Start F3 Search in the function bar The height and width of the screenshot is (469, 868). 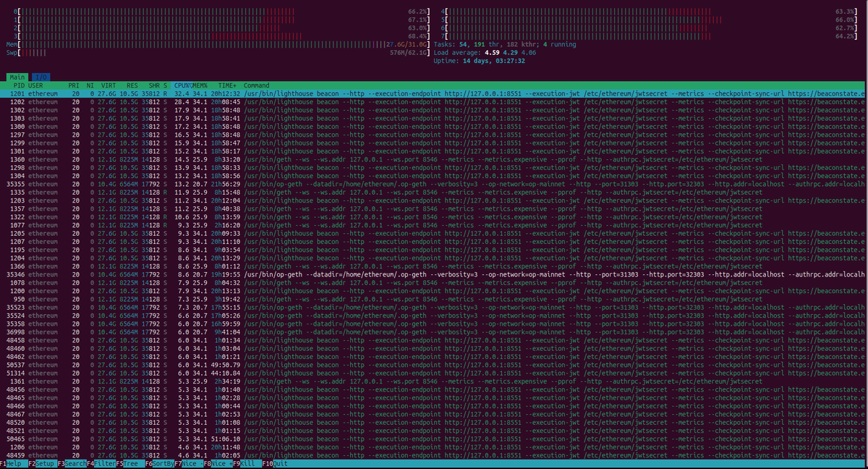72,463
